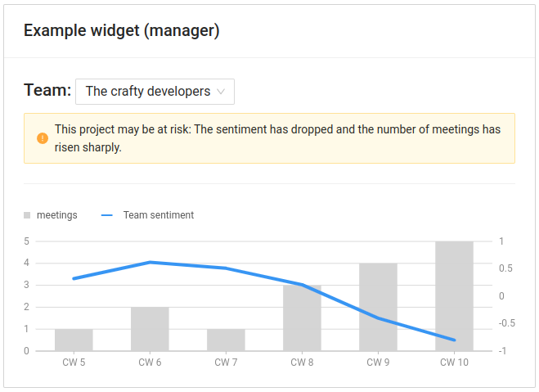Screen dimensions: 539x392
Task: Toggle the meetings legend series
Action: [x=56, y=215]
